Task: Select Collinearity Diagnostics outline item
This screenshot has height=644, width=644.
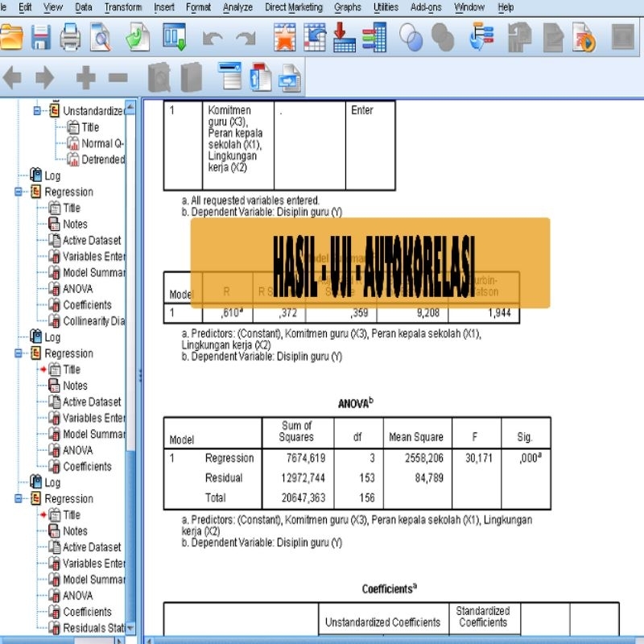Action: point(93,320)
